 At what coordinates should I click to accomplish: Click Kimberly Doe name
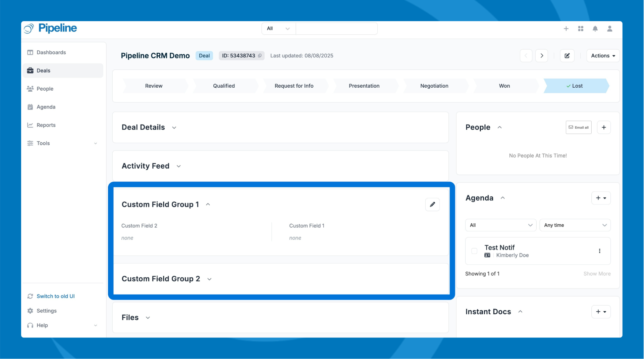[x=513, y=255]
